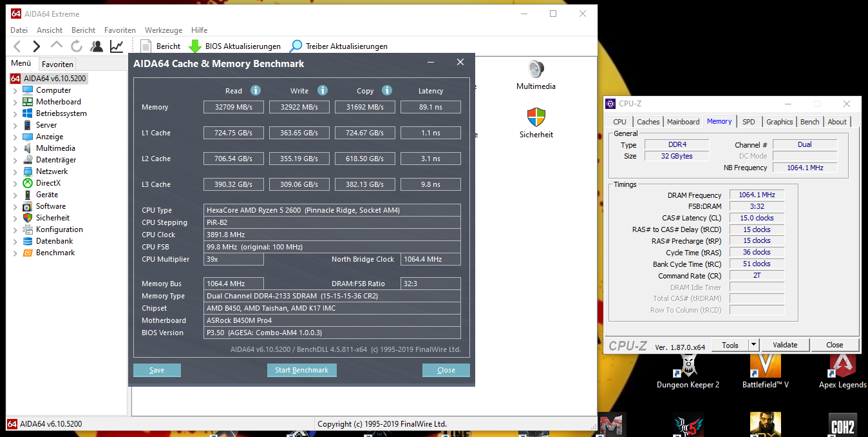Click the DRAM Frequency 1064.1 MHz field

(x=757, y=195)
